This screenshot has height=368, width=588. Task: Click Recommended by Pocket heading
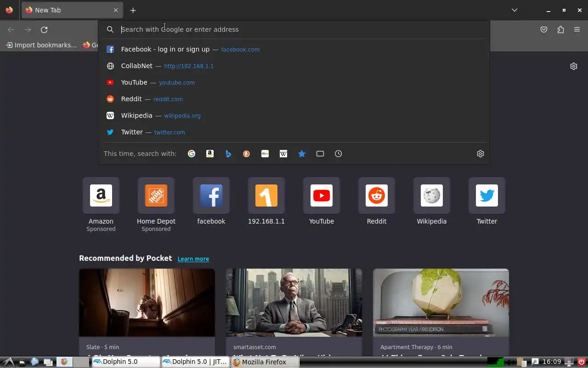coord(125,258)
